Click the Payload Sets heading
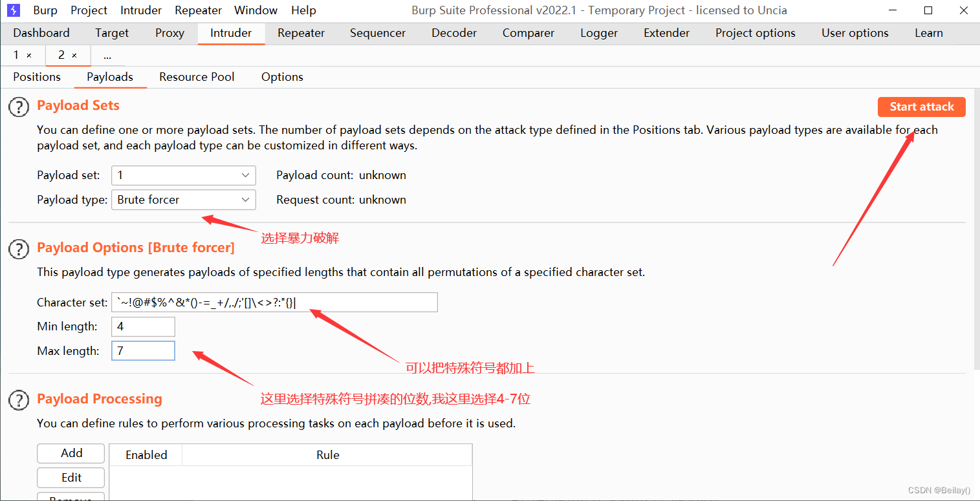The height and width of the screenshot is (501, 980). [x=78, y=105]
